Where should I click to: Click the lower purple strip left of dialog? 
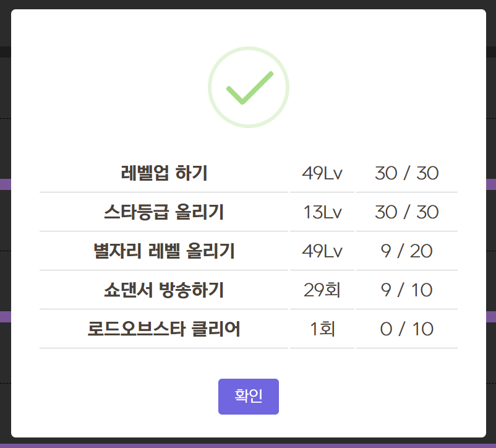coord(5,316)
